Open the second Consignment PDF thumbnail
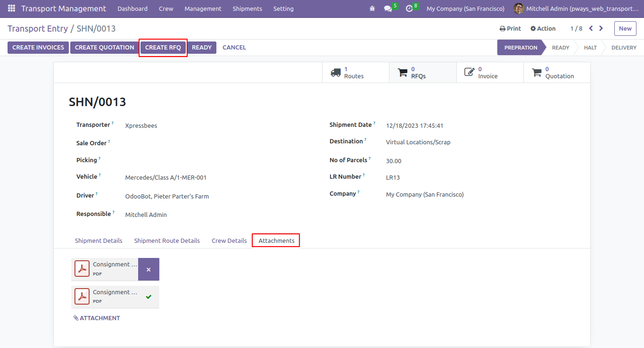The width and height of the screenshot is (644, 348). [83, 297]
